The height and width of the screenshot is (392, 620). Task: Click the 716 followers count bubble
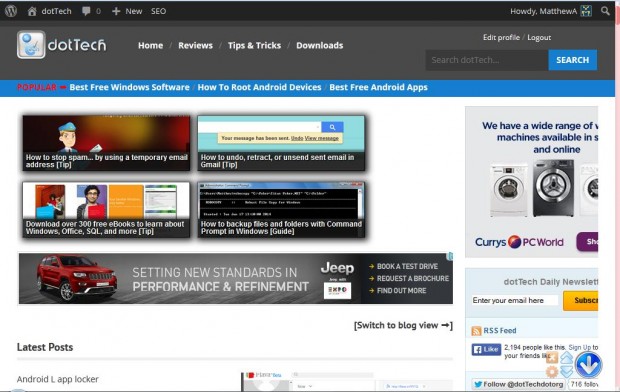pos(584,384)
